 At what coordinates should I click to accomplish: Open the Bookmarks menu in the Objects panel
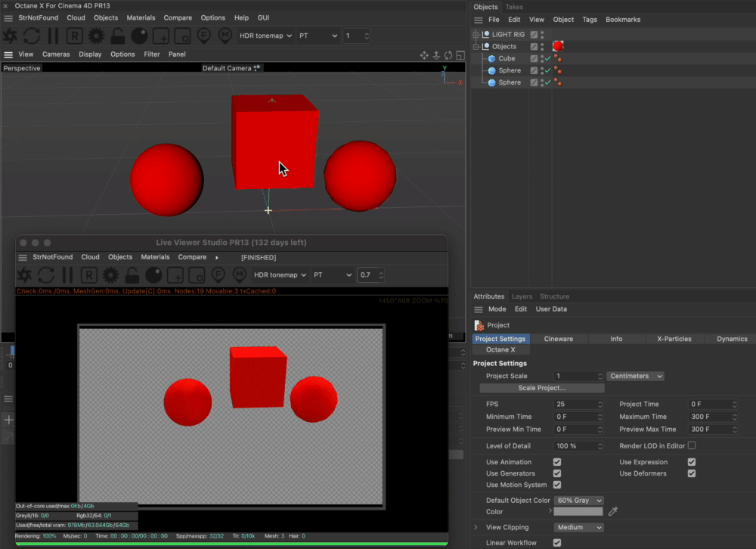(623, 20)
